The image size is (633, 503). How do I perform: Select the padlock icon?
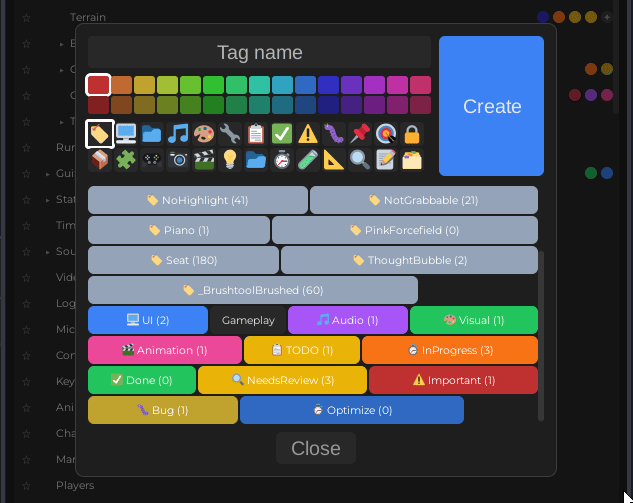[412, 134]
